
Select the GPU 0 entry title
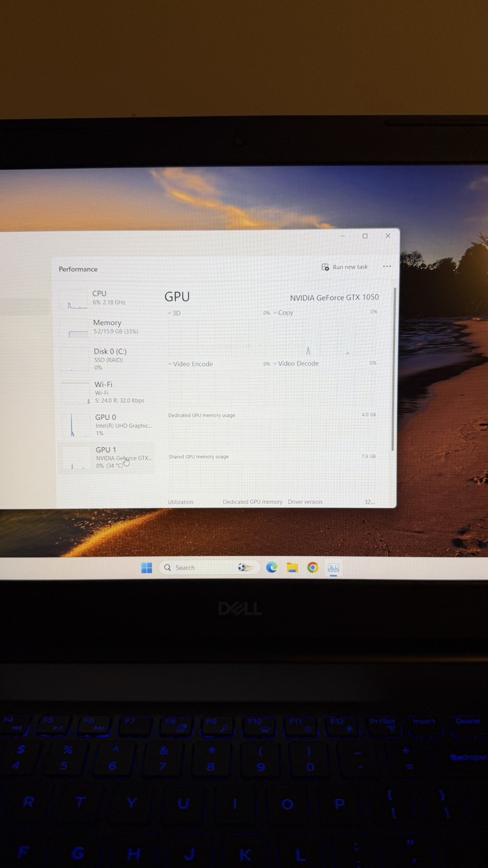point(106,417)
